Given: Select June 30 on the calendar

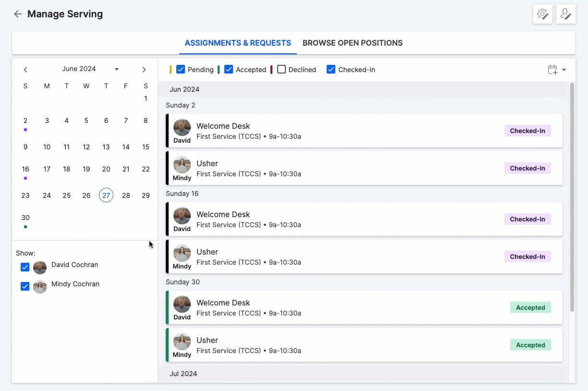Looking at the screenshot, I should pyautogui.click(x=25, y=218).
